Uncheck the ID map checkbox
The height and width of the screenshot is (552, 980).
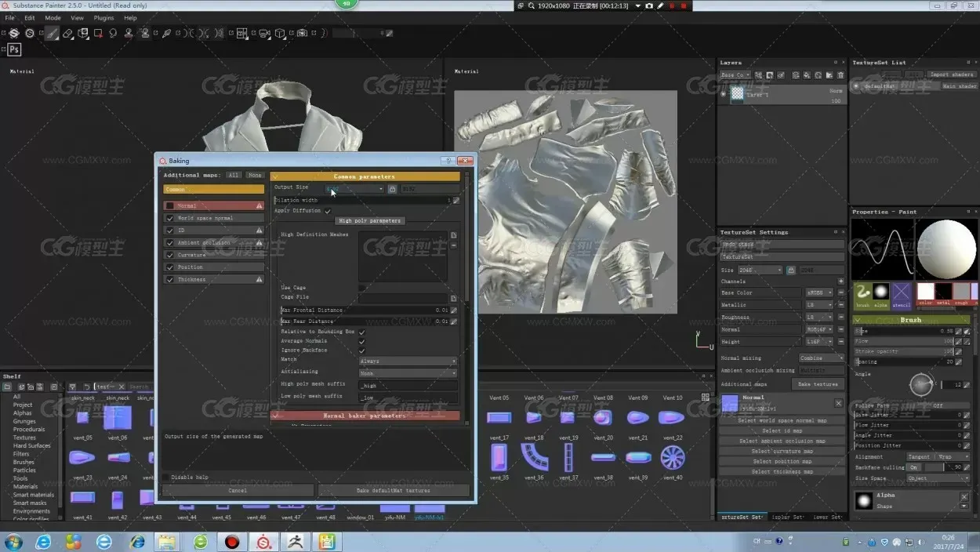point(169,231)
